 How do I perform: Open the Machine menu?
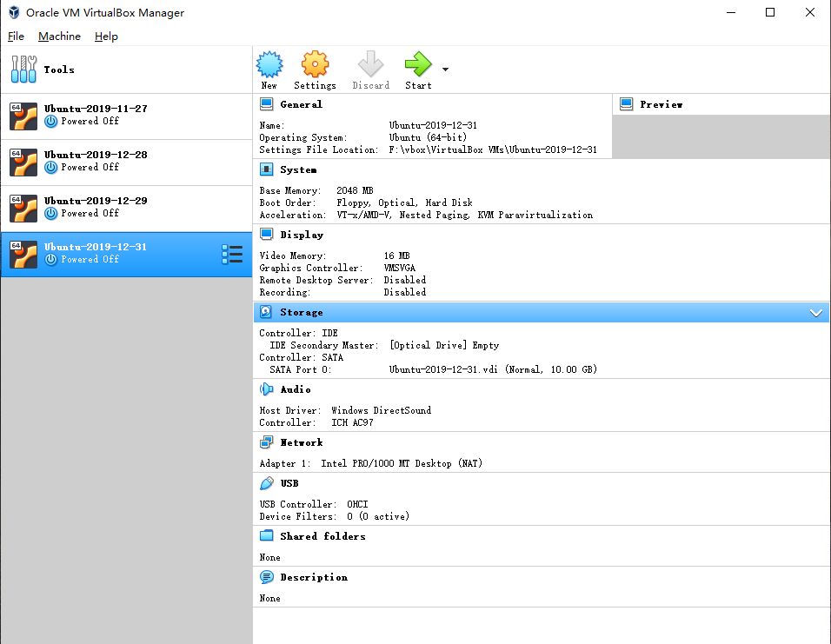point(59,36)
